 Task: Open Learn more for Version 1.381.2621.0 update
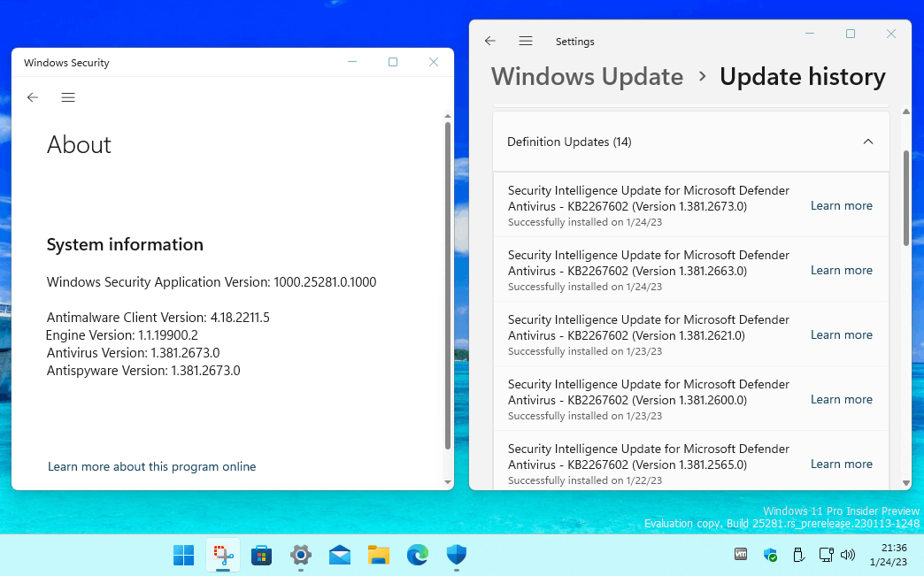841,334
